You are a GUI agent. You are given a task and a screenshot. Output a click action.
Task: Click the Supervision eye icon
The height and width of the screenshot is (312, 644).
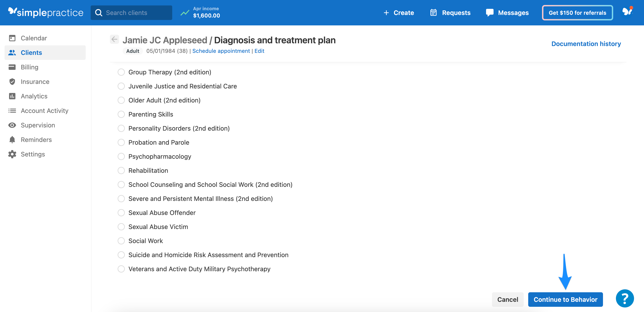pos(12,125)
